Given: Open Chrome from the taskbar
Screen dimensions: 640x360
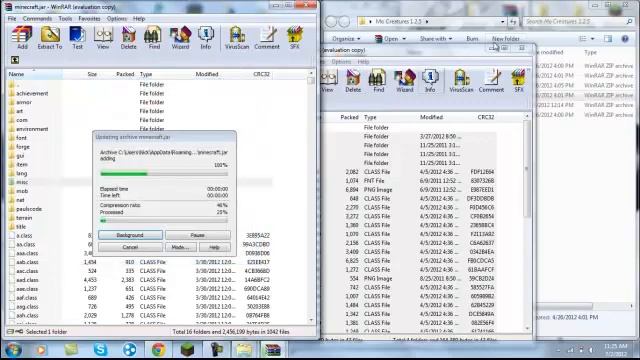Looking at the screenshot, I should (158, 350).
